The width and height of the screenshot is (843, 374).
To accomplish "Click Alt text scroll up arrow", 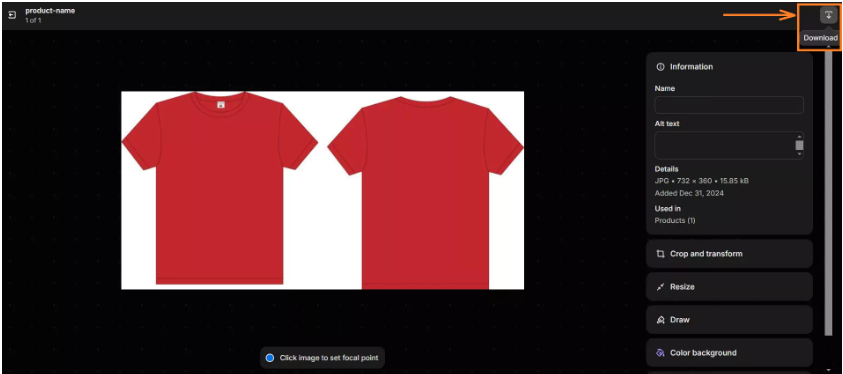I will tap(799, 136).
